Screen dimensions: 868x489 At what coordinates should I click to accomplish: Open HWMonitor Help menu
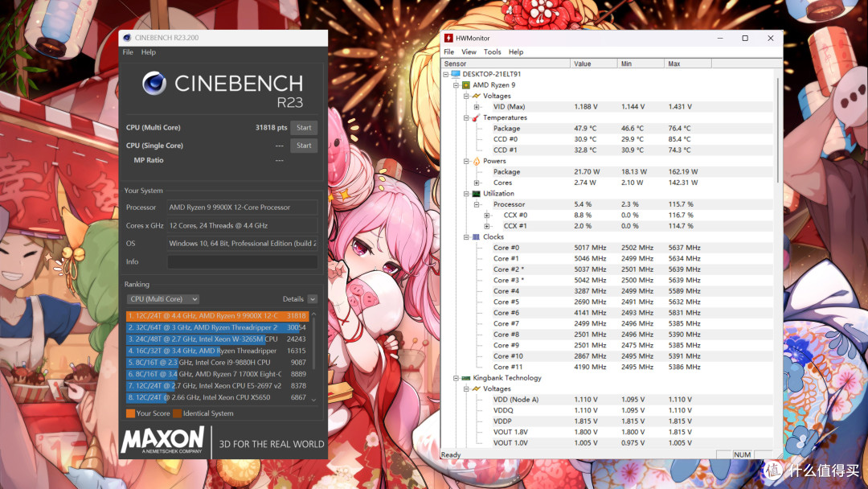point(516,52)
